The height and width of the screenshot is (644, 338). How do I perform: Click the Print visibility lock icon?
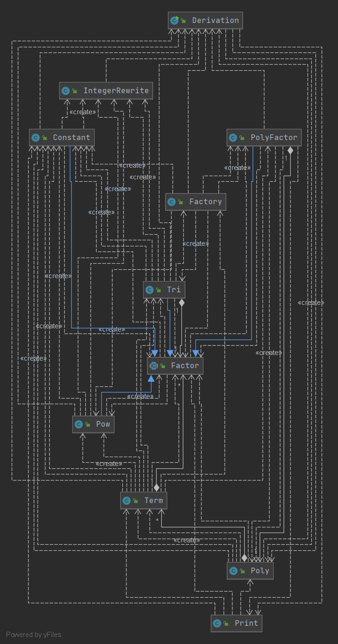tap(226, 623)
